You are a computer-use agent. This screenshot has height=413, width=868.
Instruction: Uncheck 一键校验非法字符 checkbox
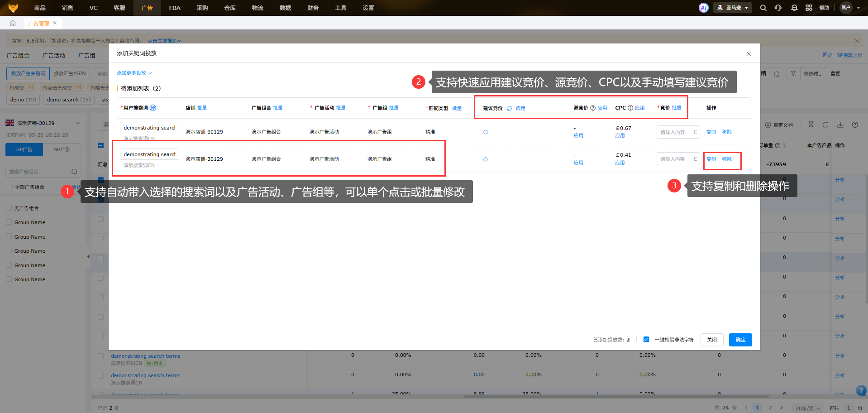point(646,340)
